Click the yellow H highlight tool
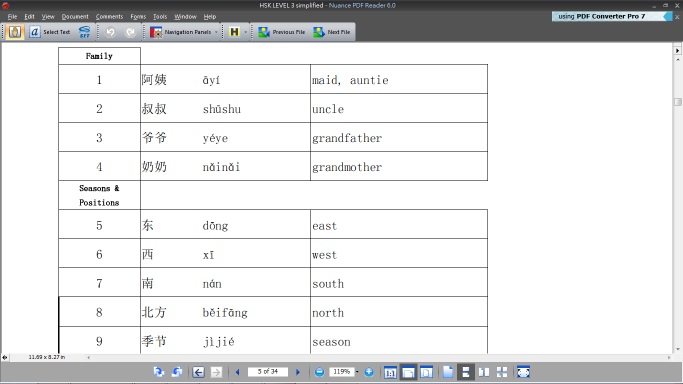Screen dimensions: 683x384 click(x=234, y=32)
